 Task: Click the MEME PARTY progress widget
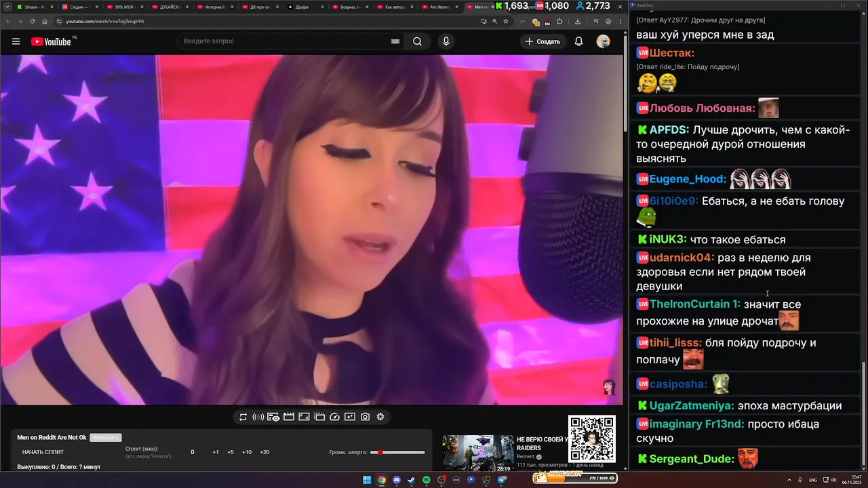pos(575,478)
